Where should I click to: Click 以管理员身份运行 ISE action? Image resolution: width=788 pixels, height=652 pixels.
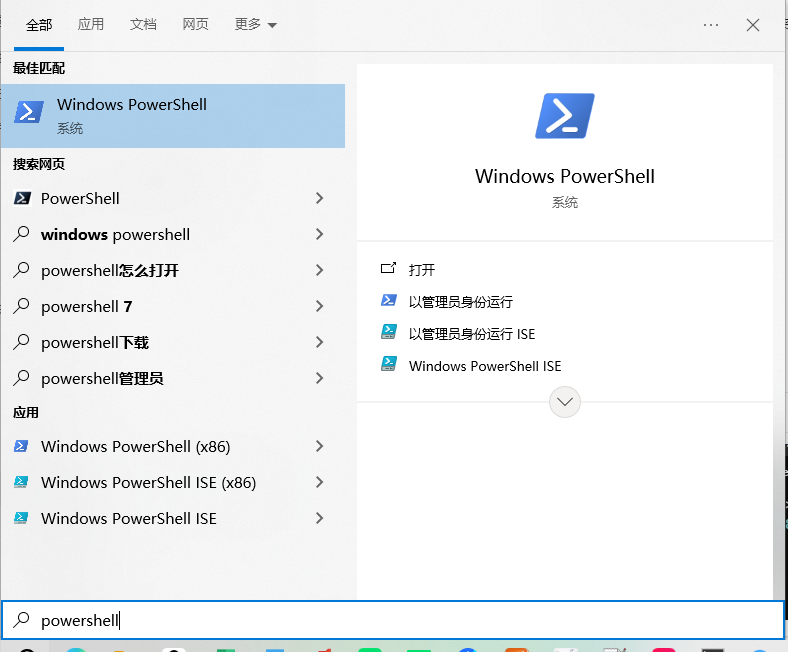472,334
